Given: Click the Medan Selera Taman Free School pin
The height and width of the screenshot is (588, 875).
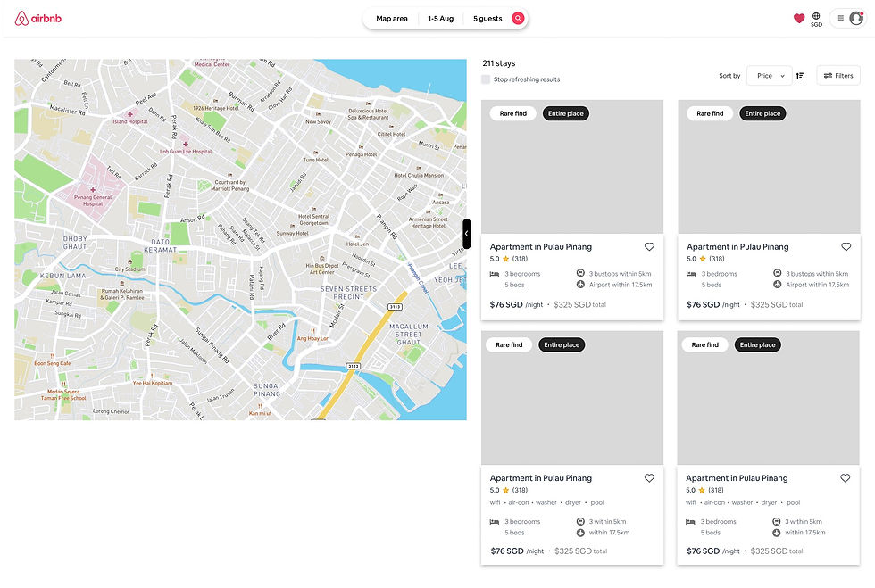Looking at the screenshot, I should pos(63,385).
